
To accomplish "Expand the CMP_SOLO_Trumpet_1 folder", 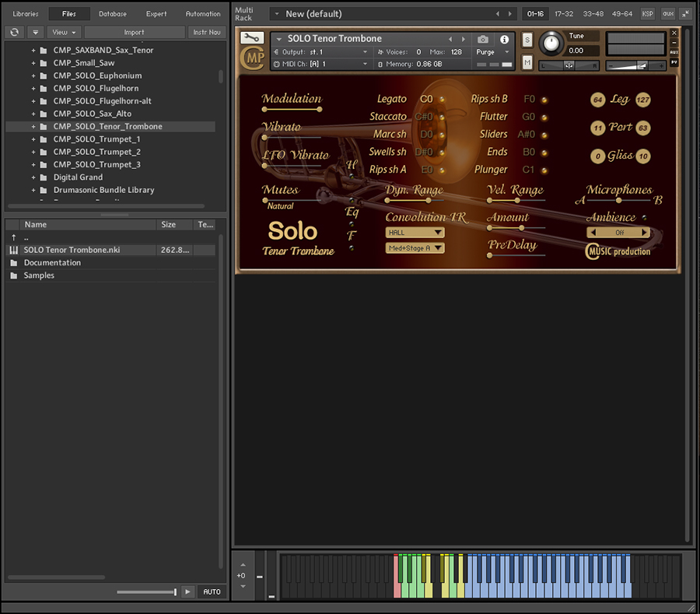I will (x=33, y=139).
